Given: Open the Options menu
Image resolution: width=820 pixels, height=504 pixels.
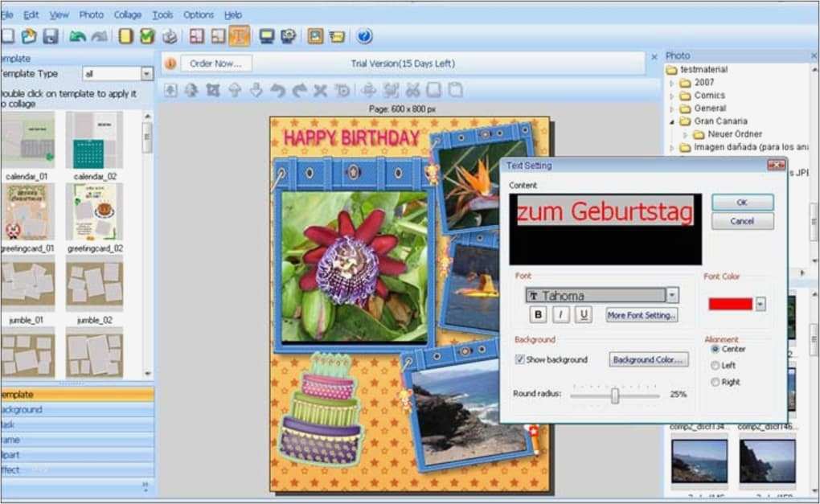Looking at the screenshot, I should tap(199, 14).
